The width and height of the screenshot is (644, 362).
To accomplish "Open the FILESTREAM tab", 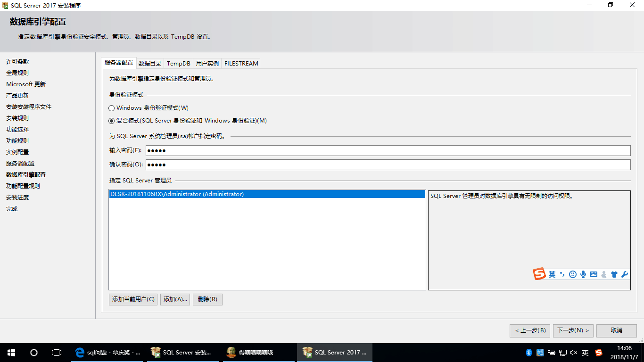I will tap(240, 63).
